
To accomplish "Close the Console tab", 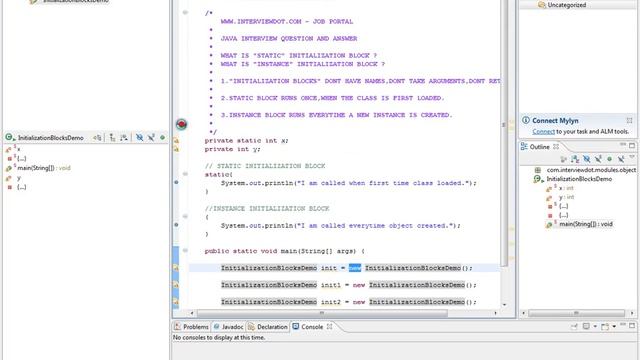I will (x=329, y=327).
